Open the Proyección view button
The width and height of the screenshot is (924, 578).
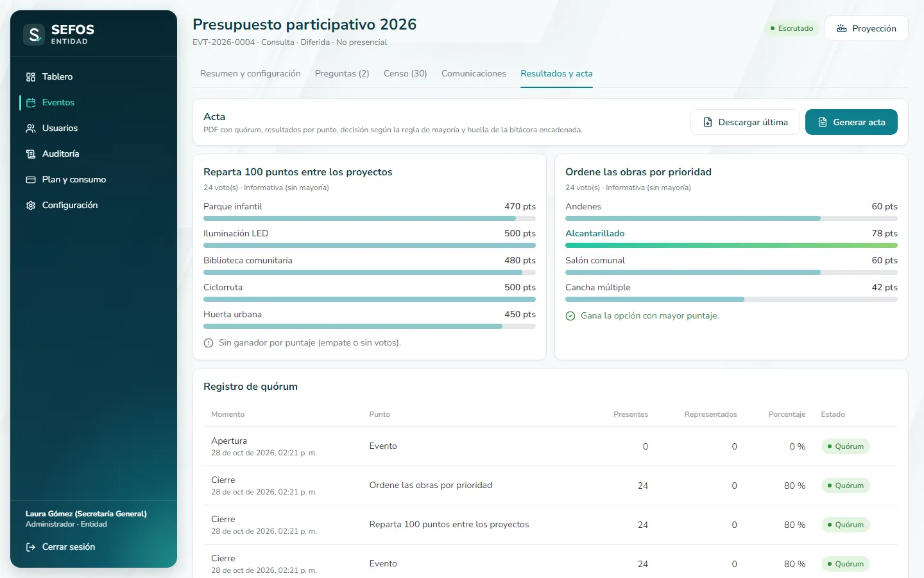[866, 28]
